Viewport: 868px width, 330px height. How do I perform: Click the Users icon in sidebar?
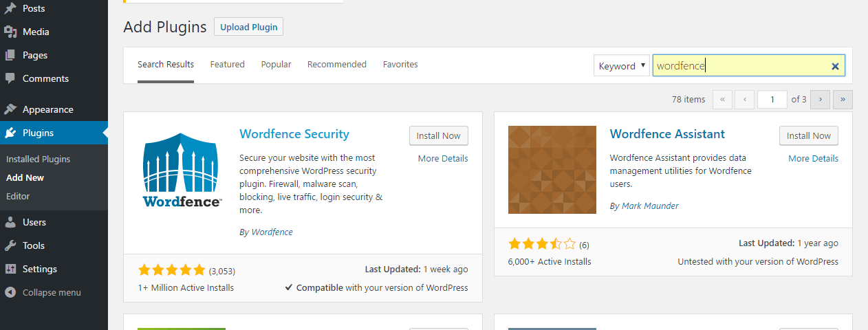10,222
